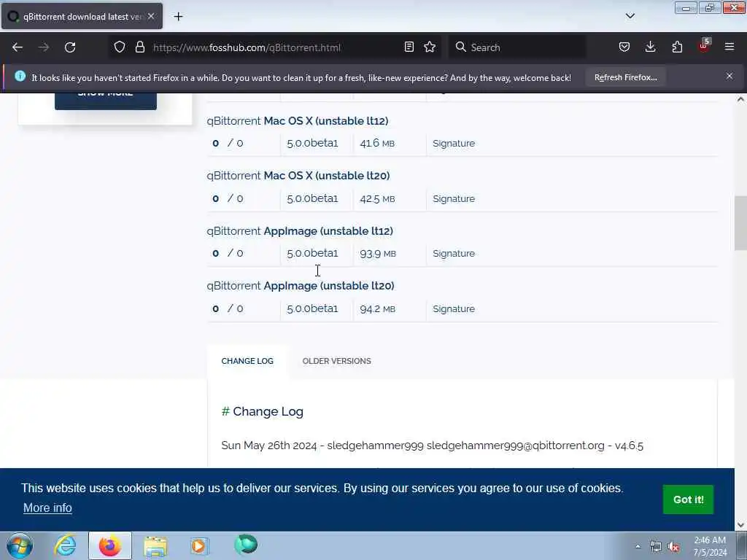Open Signature for AppImage lt20
Viewport: 747px width, 560px height.
pyautogui.click(x=454, y=308)
